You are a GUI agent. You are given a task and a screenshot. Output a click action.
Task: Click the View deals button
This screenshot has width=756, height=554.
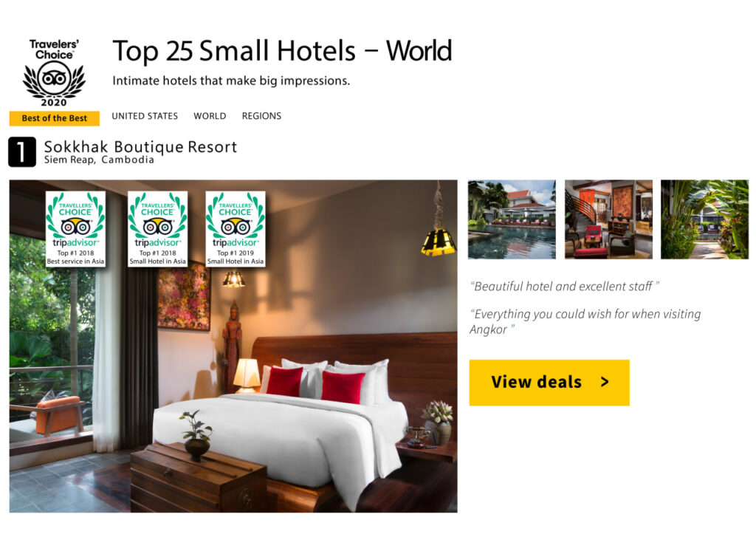coord(549,382)
